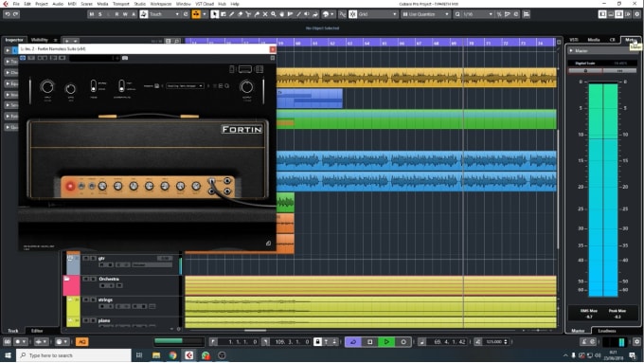Click the Fortin logo on the amp
The image size is (644, 363).
click(x=241, y=130)
